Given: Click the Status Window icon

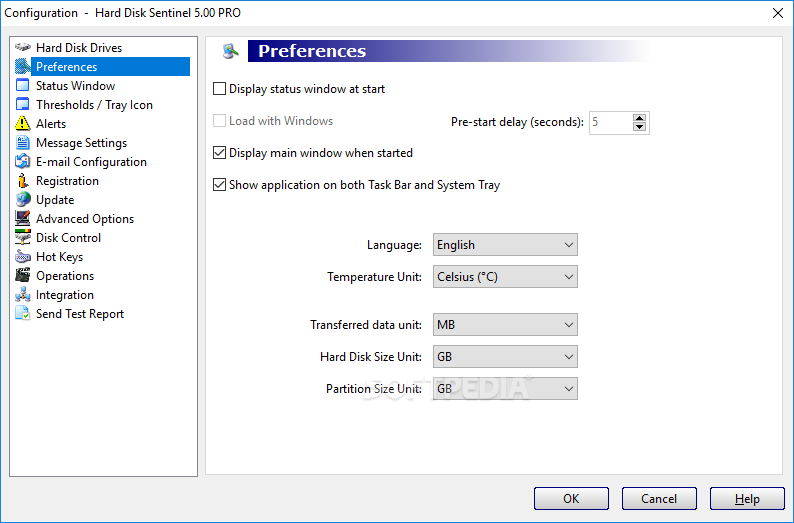Looking at the screenshot, I should coord(23,86).
